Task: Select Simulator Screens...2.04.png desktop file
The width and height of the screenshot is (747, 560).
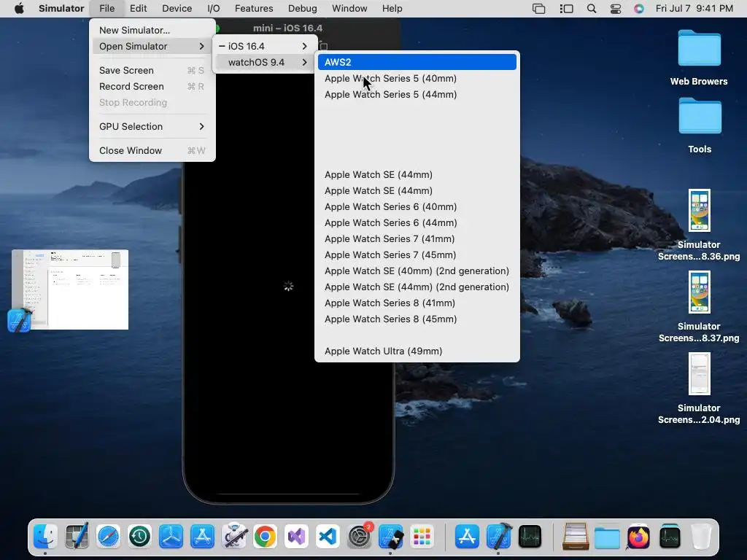Action: [699, 389]
